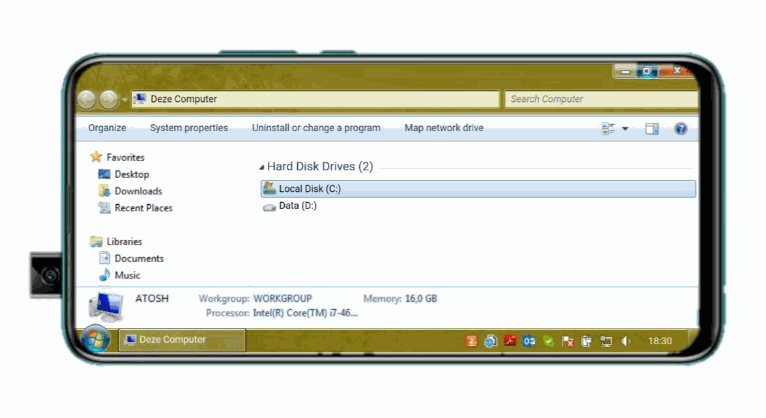Click the Desktop monitor icon
Screen dimensions: 766x418
pos(104,174)
